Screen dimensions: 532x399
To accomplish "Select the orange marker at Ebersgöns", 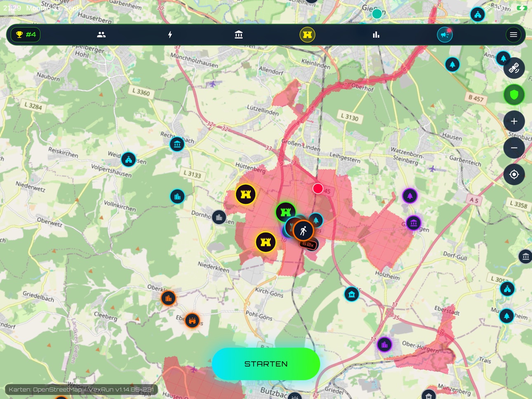I will click(192, 320).
